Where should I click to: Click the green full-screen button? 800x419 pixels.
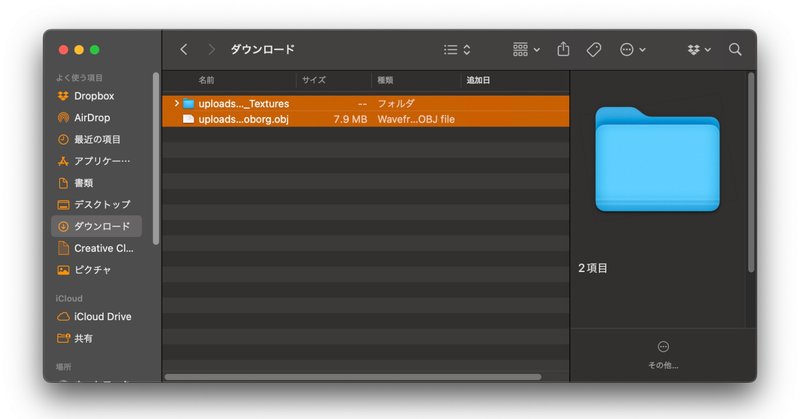click(x=94, y=50)
